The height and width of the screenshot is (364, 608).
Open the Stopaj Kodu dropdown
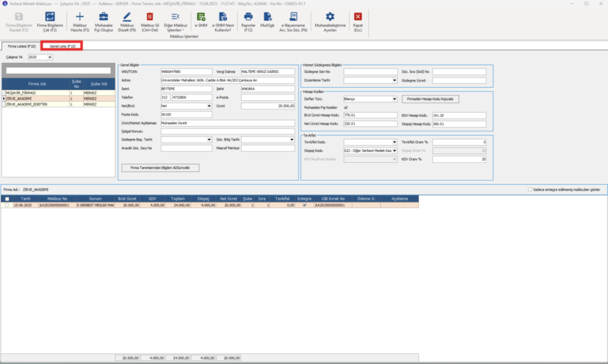(394, 151)
